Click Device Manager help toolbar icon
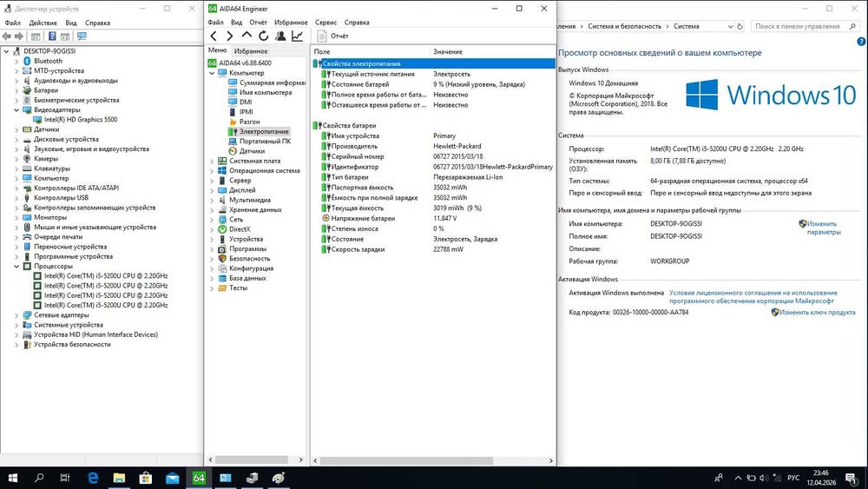The height and width of the screenshot is (489, 868). tap(52, 36)
